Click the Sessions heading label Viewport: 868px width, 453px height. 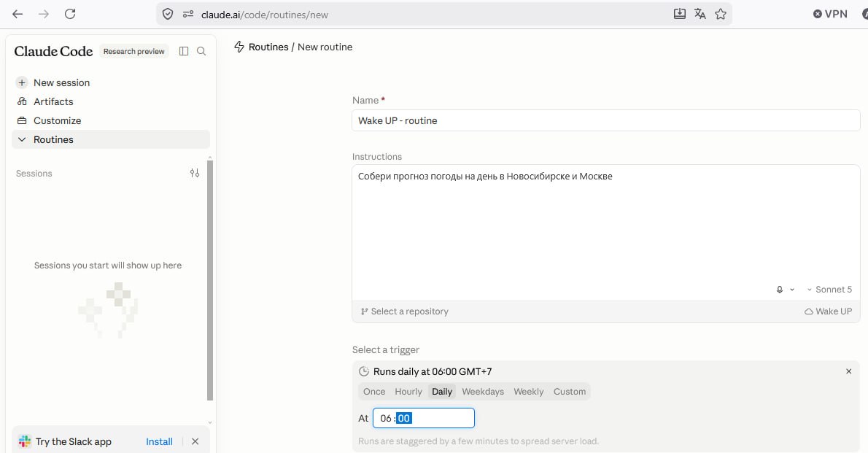pos(34,174)
